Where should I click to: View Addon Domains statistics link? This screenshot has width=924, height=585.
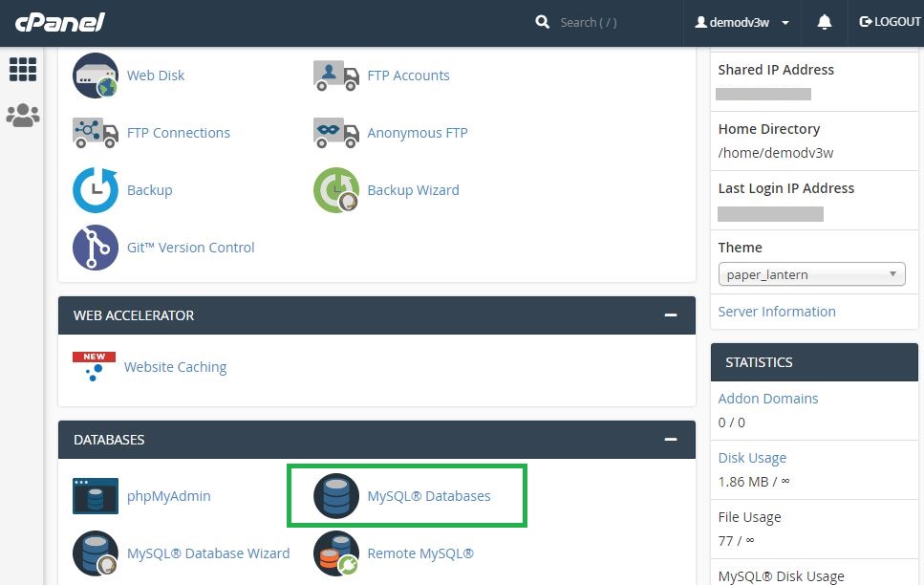click(x=768, y=399)
